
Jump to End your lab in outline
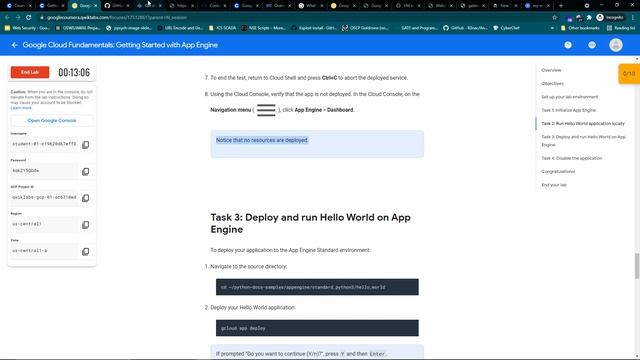(x=554, y=185)
